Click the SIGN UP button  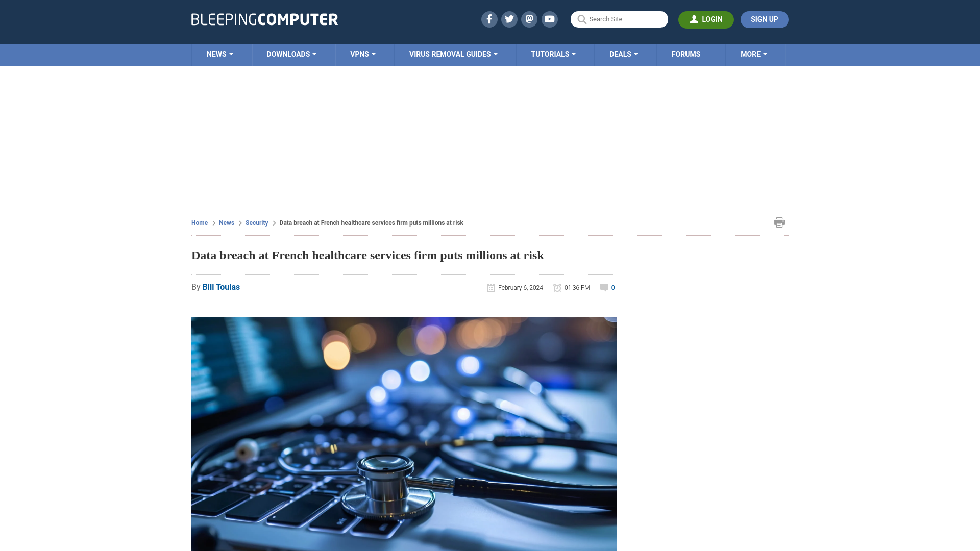tap(765, 19)
